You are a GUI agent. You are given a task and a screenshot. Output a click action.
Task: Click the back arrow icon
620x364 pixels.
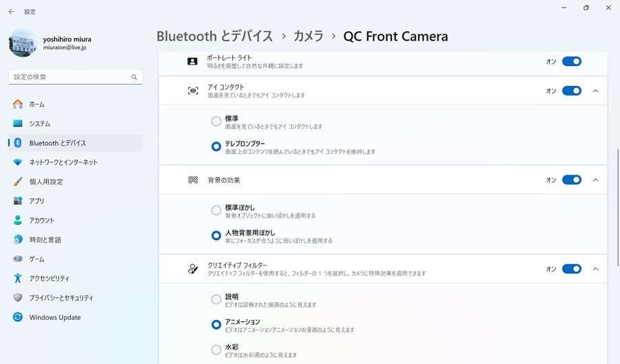[x=12, y=12]
